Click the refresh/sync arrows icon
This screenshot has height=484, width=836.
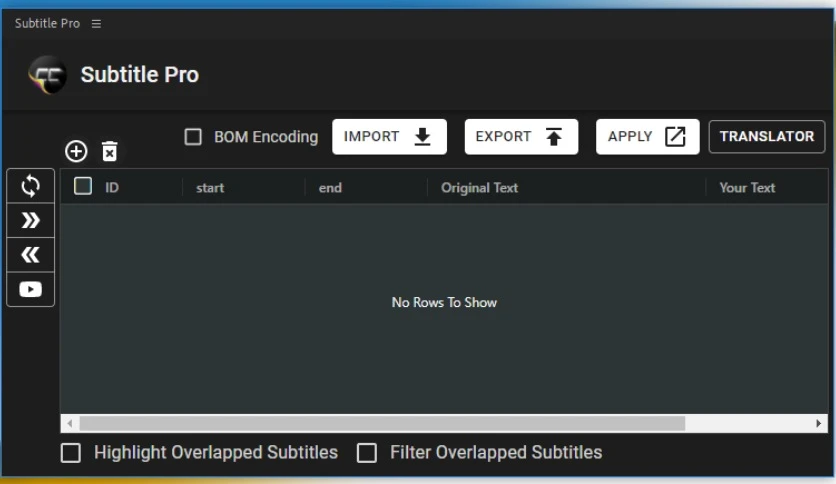pos(30,186)
